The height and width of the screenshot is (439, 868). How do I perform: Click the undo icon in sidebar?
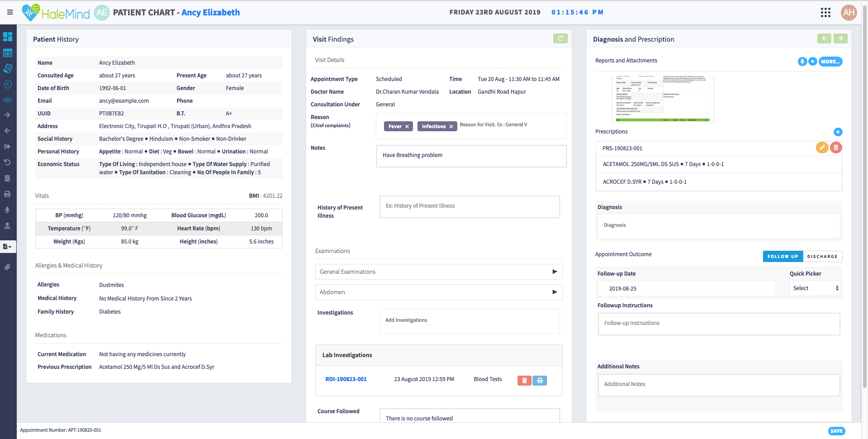point(7,162)
